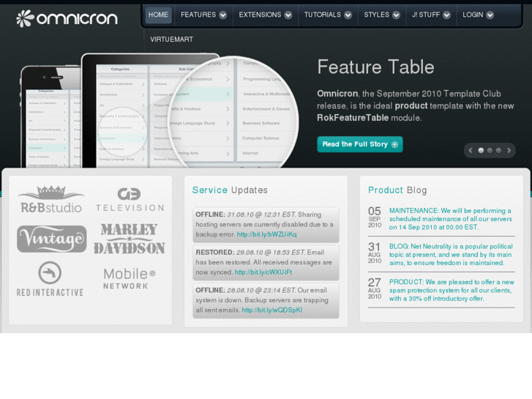Viewport: 532px width, 399px height.
Task: Click the 05 SEP 2010 date
Action: (375, 217)
